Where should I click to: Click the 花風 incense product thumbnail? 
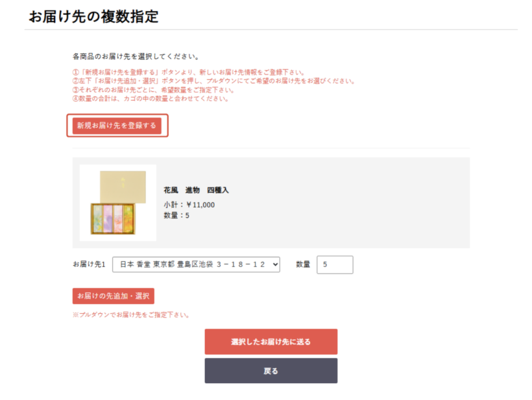[117, 202]
